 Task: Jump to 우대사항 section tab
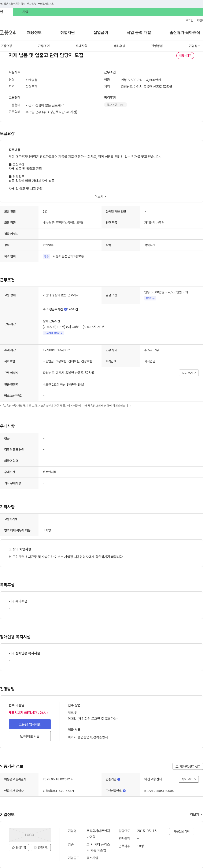[82, 46]
